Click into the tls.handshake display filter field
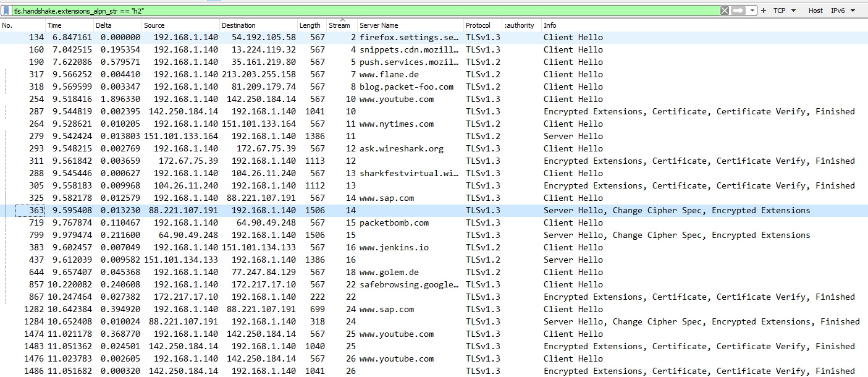This screenshot has height=377, width=868. [364, 11]
